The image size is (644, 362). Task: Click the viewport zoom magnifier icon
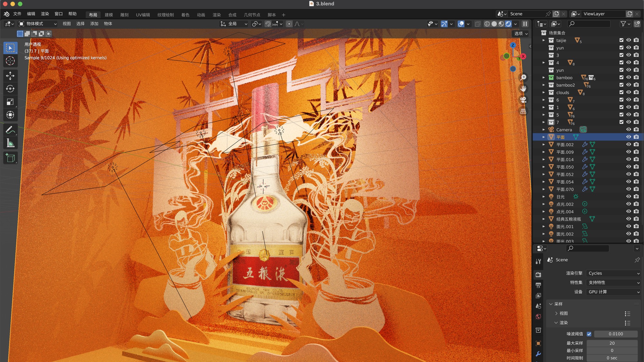click(x=523, y=78)
